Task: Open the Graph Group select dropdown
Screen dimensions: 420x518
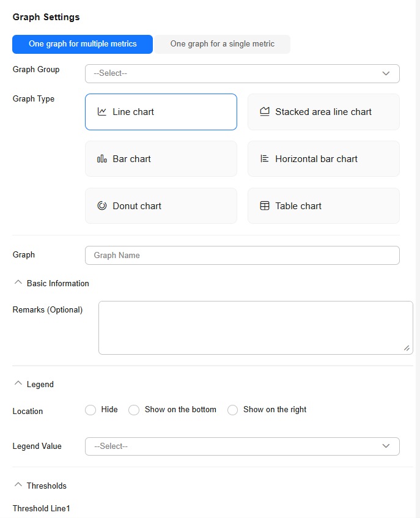Action: (x=232, y=73)
